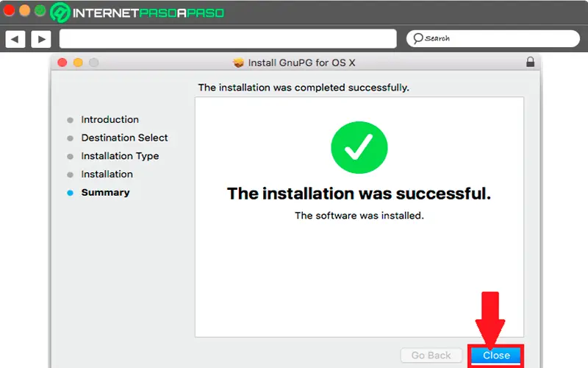The width and height of the screenshot is (588, 368).
Task: Click 'The software was installed.' text
Action: click(359, 216)
